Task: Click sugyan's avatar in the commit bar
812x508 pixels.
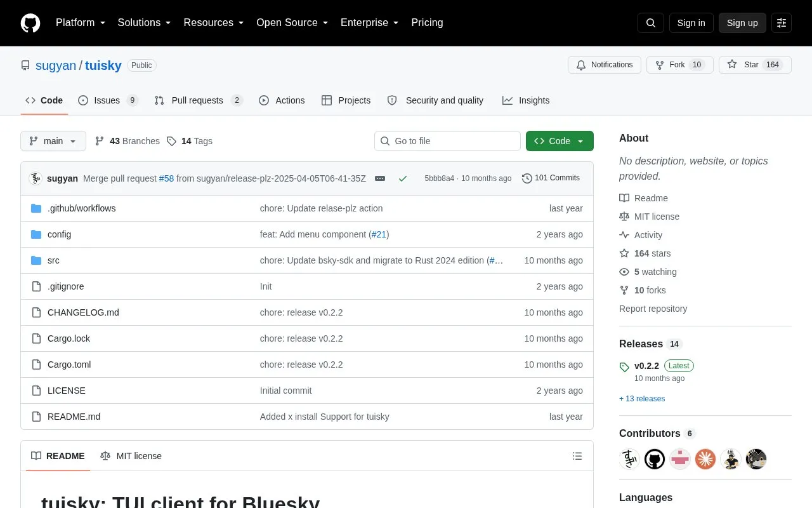Action: click(x=36, y=178)
